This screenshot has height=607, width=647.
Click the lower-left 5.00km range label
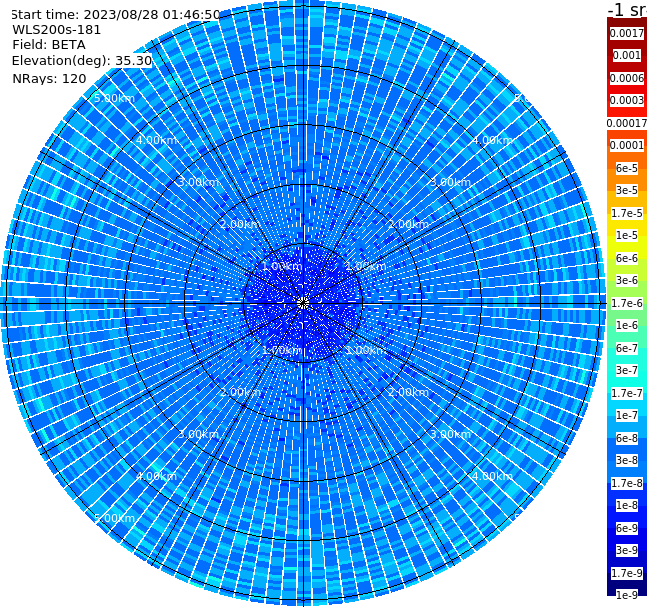pyautogui.click(x=114, y=518)
